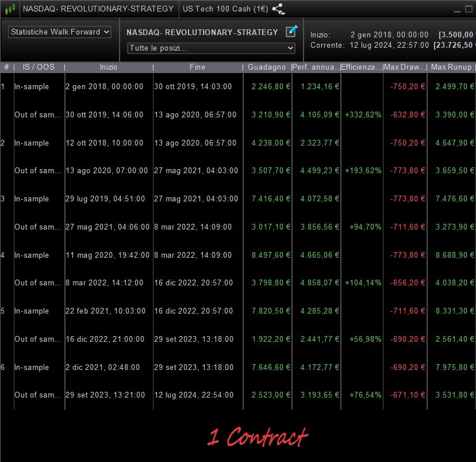This screenshot has height=462, width=476.
Task: Click the # column header
Action: tap(7, 67)
